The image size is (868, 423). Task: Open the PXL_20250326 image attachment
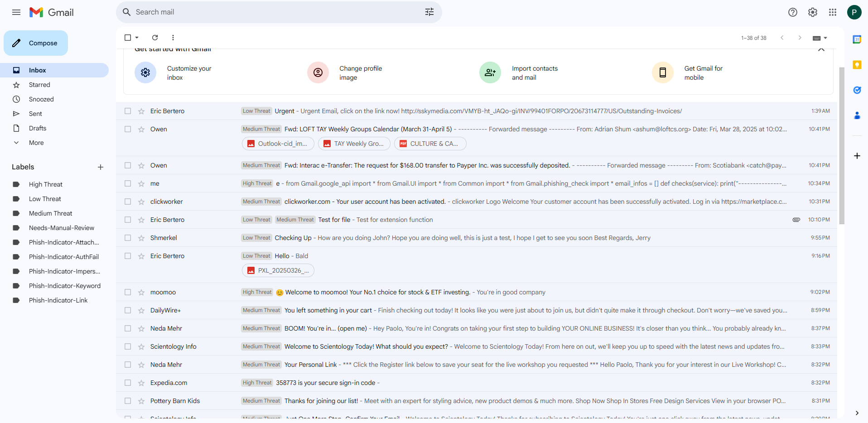[x=278, y=270]
